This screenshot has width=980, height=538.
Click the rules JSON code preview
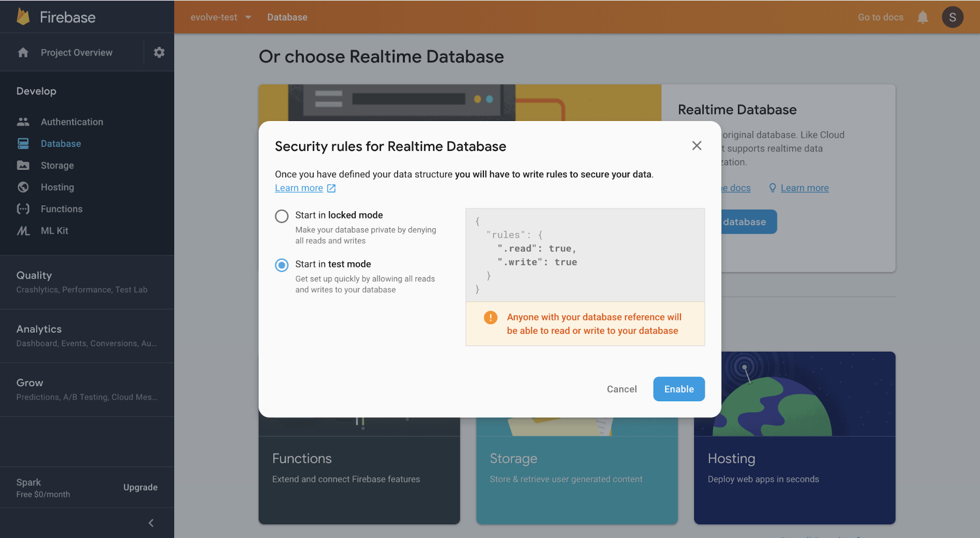tap(585, 255)
